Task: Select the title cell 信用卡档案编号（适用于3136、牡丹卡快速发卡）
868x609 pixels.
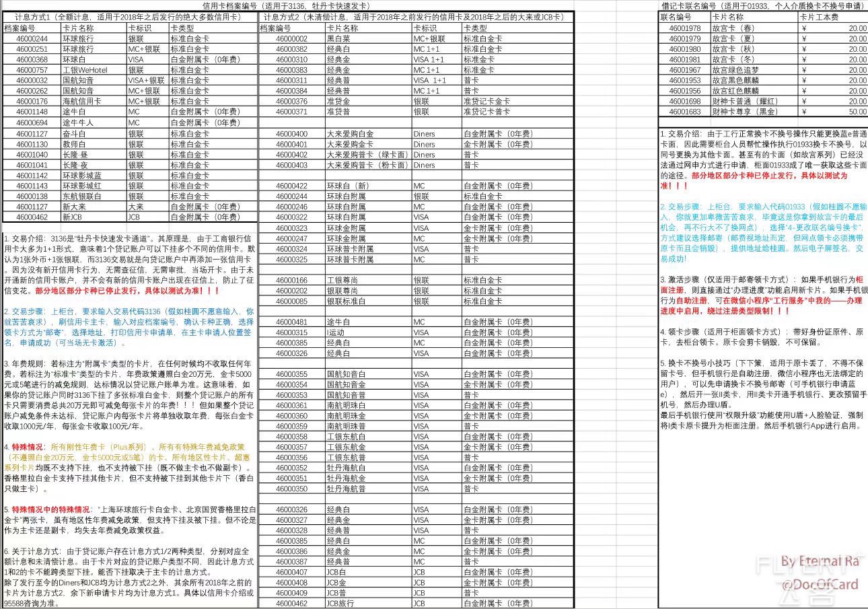Action: [288, 6]
